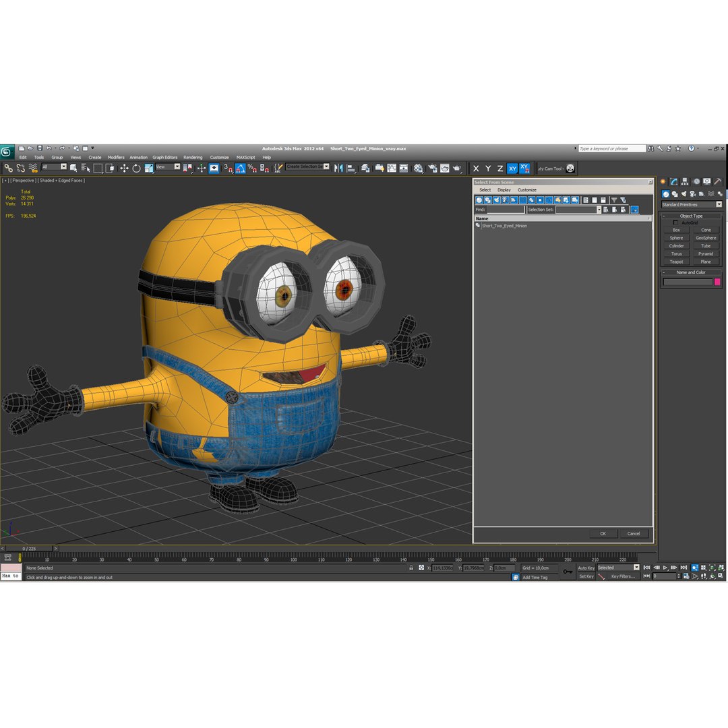The image size is (728, 728).
Task: Open the reference coordinate View dropdown
Action: pos(168,166)
